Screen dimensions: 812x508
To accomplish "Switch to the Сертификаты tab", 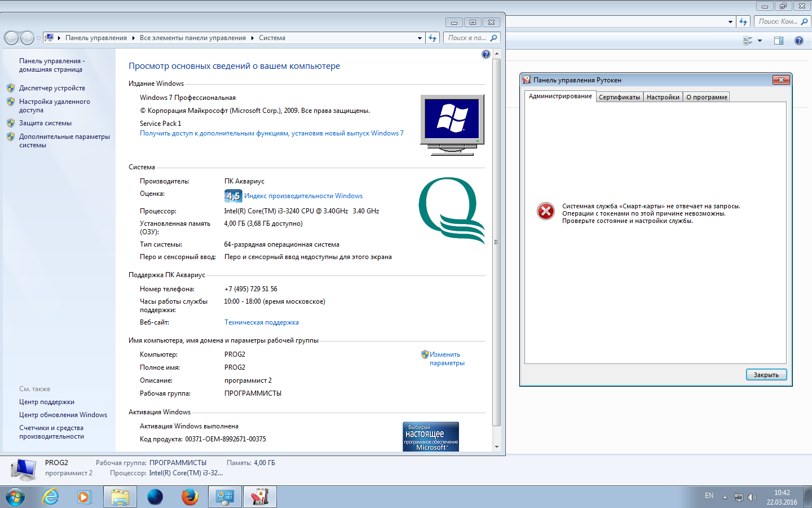I will (x=619, y=97).
